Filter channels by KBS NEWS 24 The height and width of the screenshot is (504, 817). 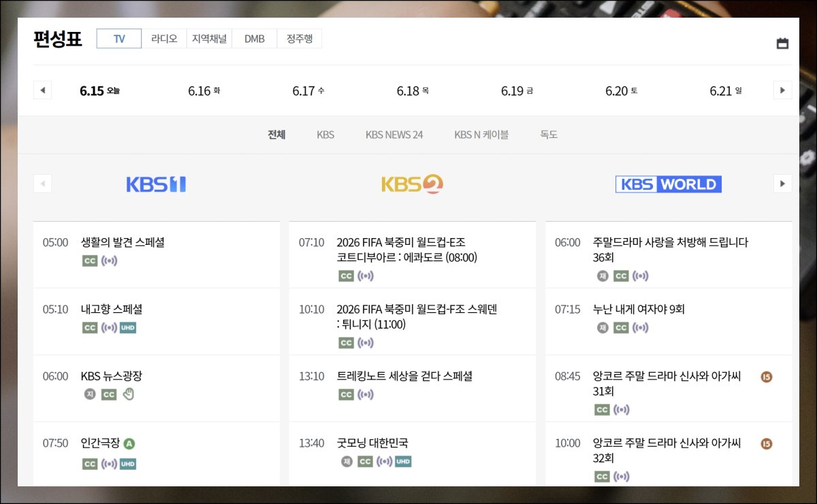click(394, 135)
